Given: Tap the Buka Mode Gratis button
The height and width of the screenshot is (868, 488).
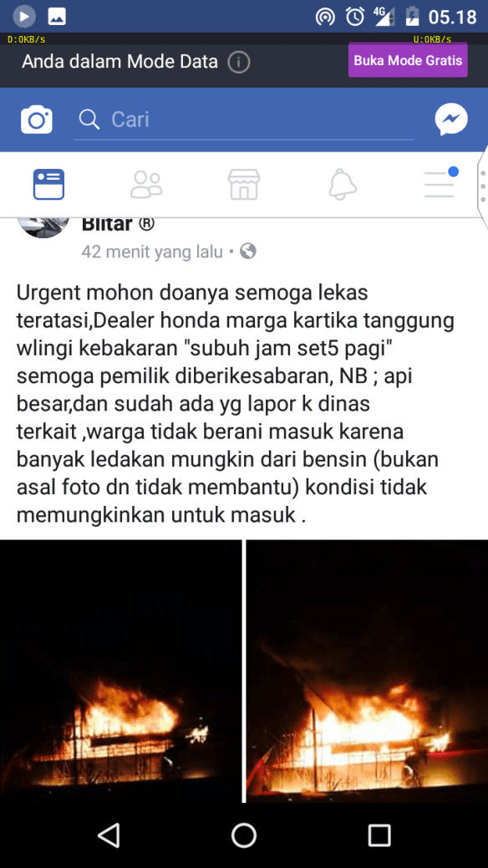Looking at the screenshot, I should coord(408,59).
